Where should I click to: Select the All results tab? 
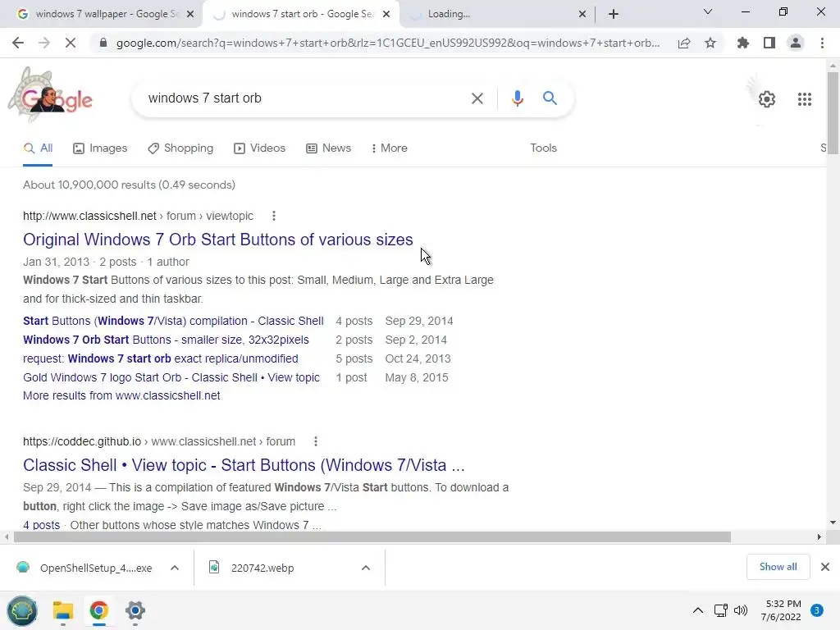point(38,148)
